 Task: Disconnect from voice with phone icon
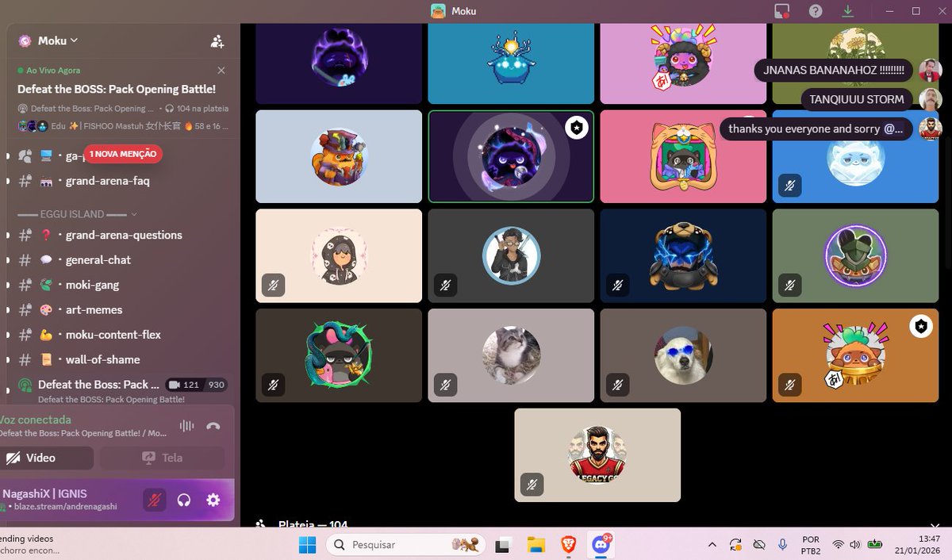coord(213,426)
